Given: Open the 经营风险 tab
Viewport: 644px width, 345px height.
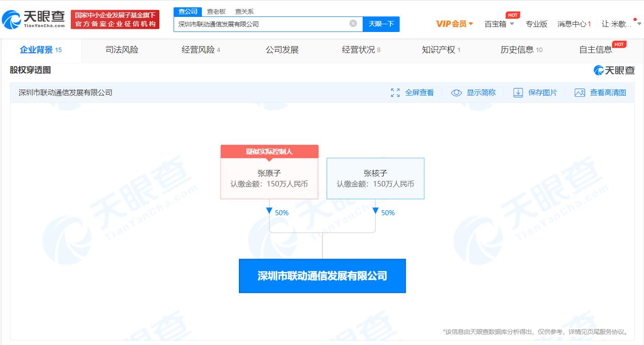Looking at the screenshot, I should [x=201, y=50].
